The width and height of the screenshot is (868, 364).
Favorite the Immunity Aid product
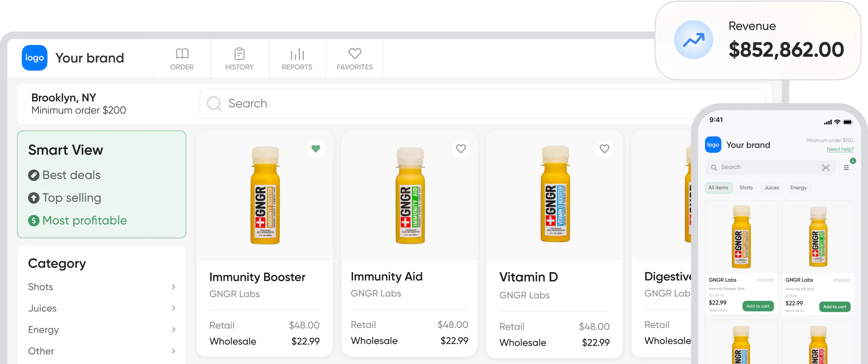pyautogui.click(x=461, y=149)
